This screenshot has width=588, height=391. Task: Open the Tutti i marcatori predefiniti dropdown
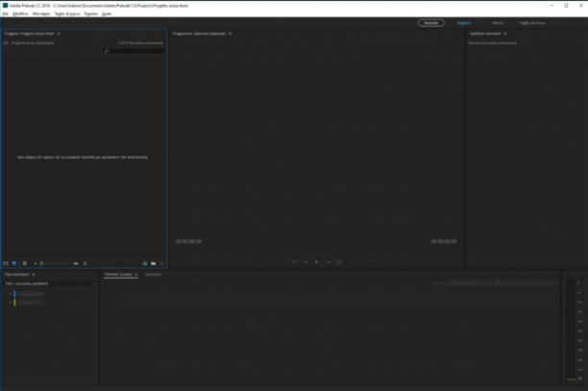click(x=50, y=283)
